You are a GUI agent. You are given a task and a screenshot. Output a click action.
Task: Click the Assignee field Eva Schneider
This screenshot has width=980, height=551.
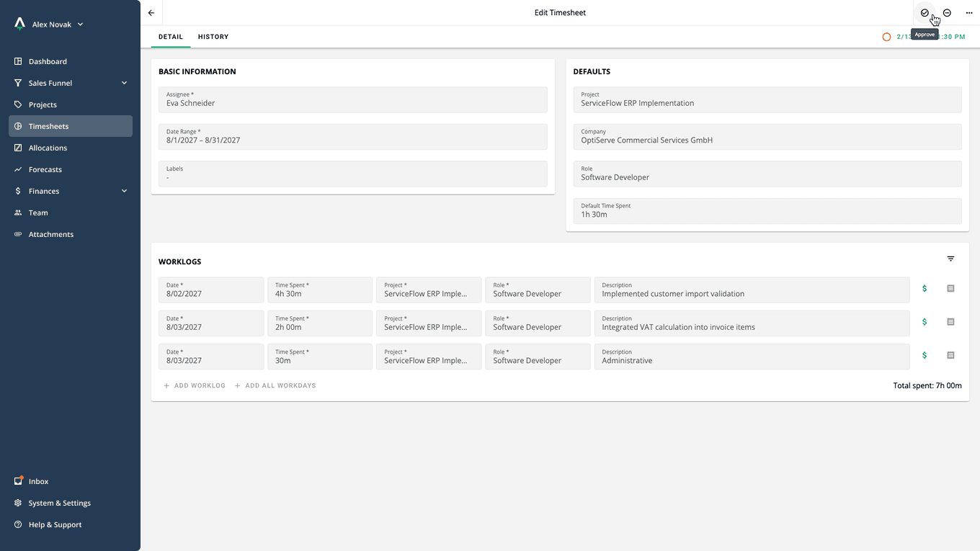(353, 99)
